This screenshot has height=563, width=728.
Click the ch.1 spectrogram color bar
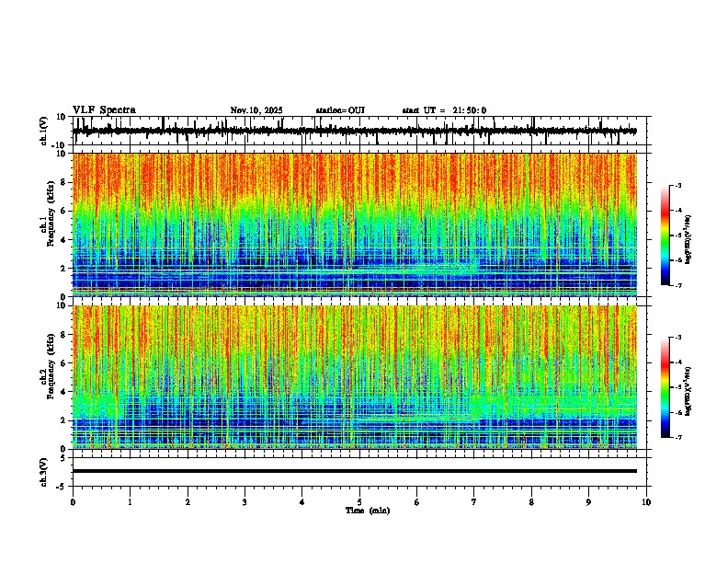point(665,236)
